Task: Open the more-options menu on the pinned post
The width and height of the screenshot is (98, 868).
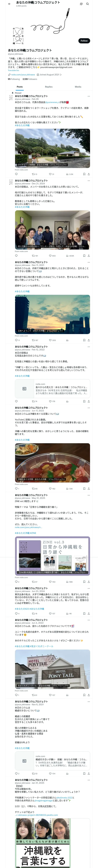Action: click(89, 96)
